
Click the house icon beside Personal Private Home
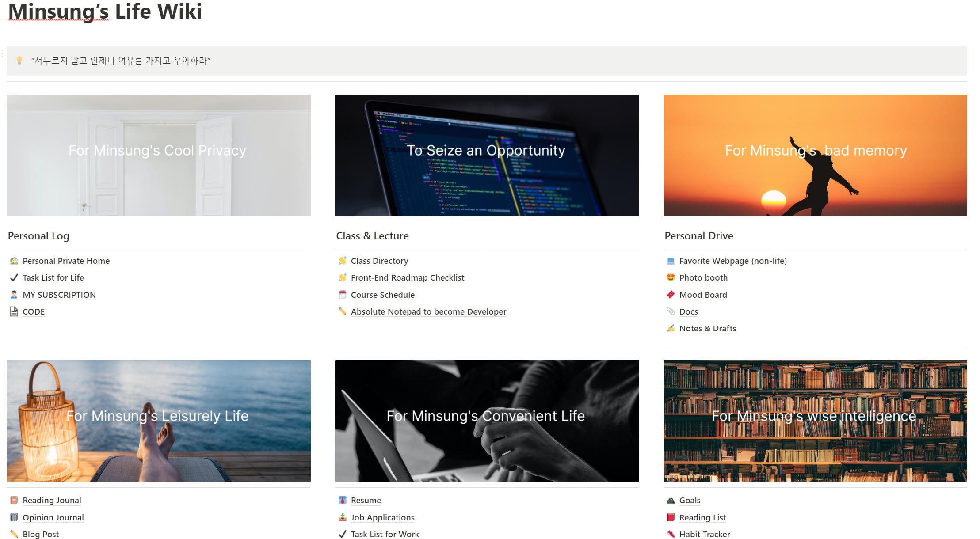coord(14,261)
